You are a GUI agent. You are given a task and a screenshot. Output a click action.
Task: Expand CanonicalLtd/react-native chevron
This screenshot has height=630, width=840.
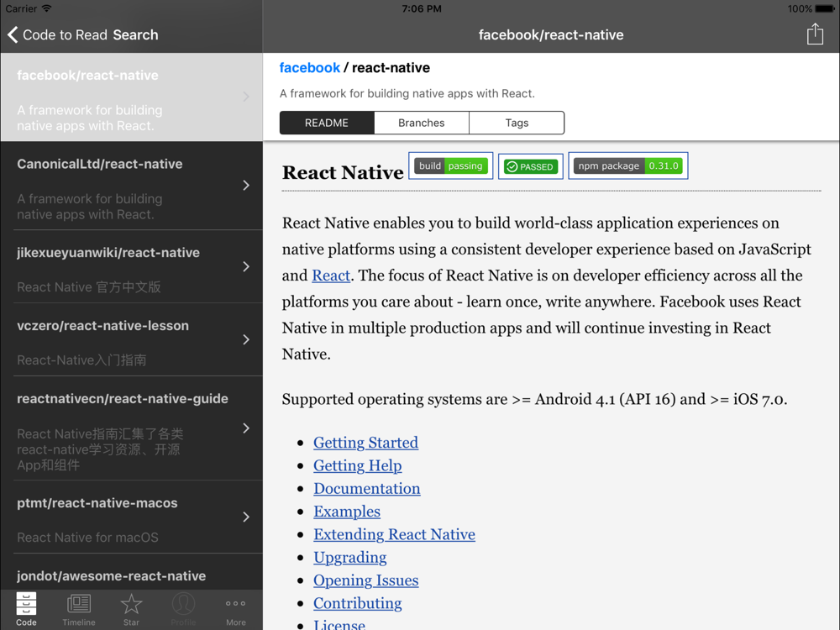[x=246, y=185]
